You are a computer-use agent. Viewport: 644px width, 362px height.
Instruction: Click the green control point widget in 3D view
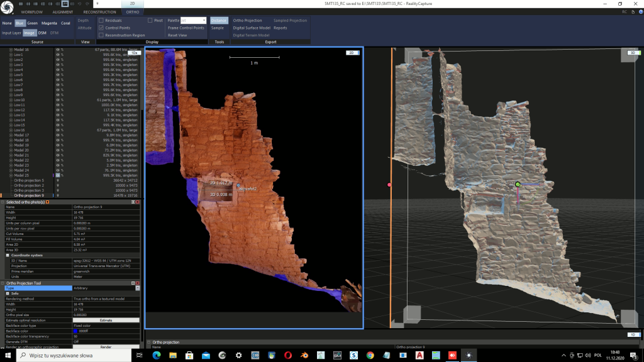(518, 184)
